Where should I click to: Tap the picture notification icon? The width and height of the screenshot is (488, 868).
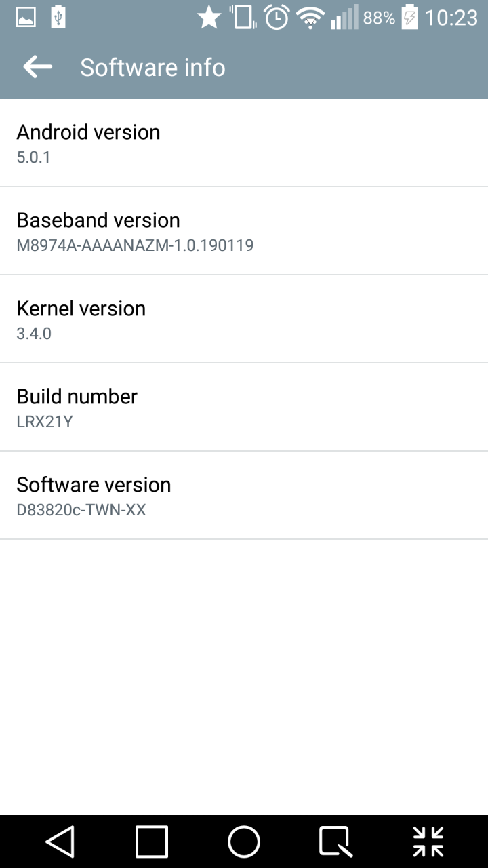pos(26,17)
